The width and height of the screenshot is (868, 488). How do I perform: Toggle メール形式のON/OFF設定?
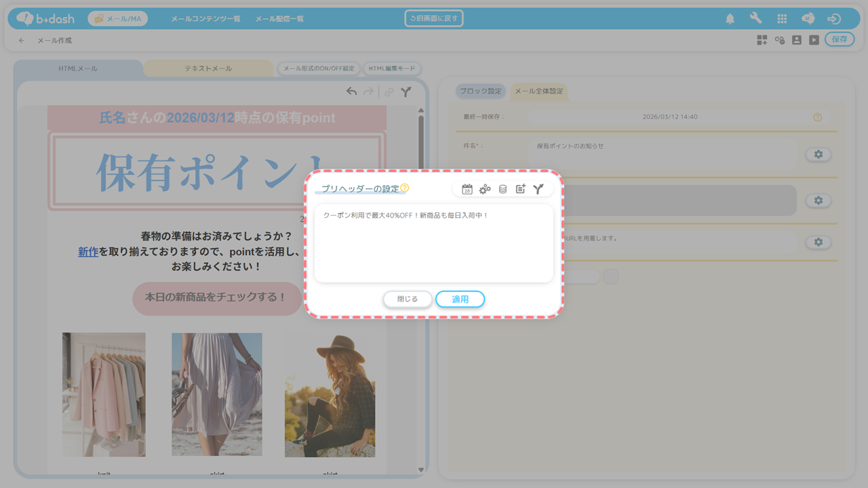319,68
